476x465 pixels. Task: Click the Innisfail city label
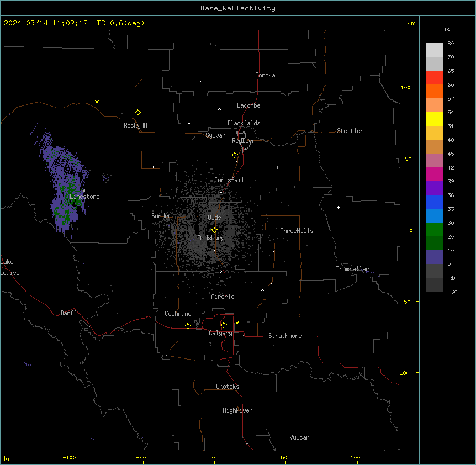229,180
